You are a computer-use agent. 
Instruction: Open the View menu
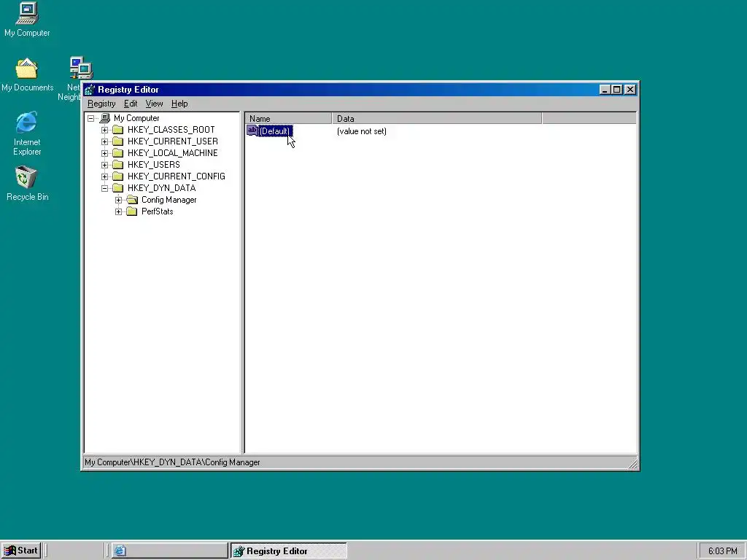[x=155, y=104]
